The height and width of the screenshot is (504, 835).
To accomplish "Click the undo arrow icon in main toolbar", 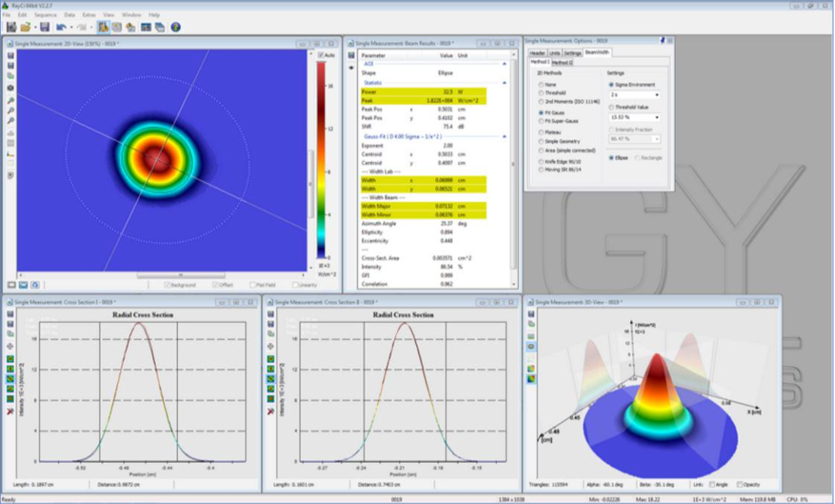I will 61,27.
